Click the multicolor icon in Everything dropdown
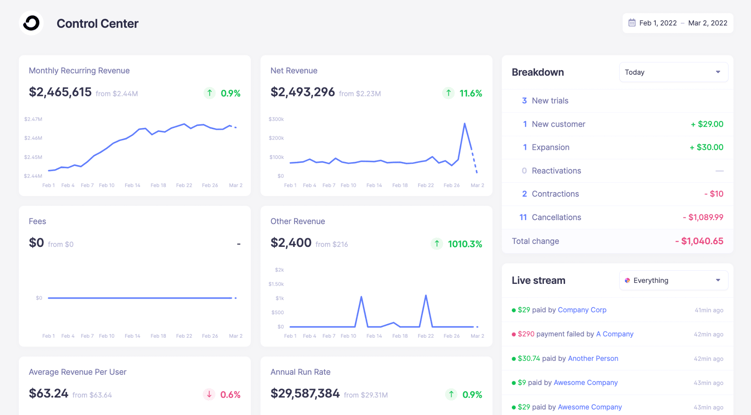This screenshot has height=415, width=751. click(627, 280)
